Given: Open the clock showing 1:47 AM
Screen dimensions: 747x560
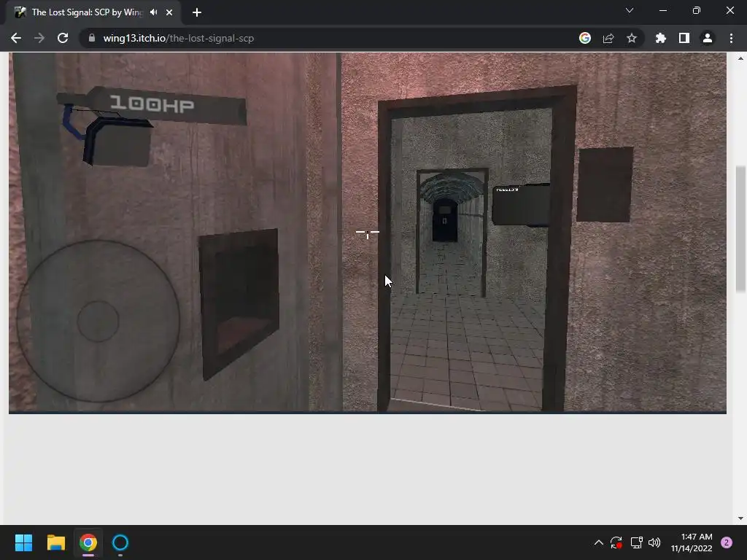Looking at the screenshot, I should pos(692,542).
